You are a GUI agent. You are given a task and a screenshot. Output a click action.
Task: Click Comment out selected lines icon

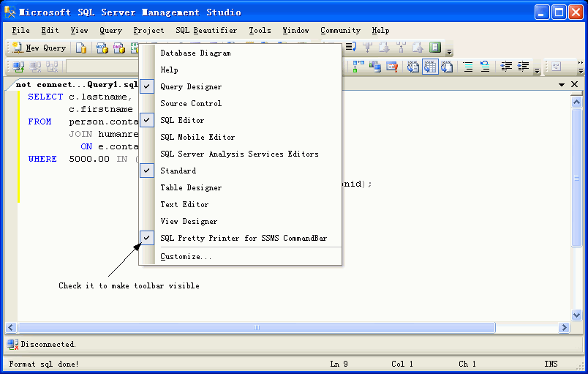pyautogui.click(x=468, y=67)
